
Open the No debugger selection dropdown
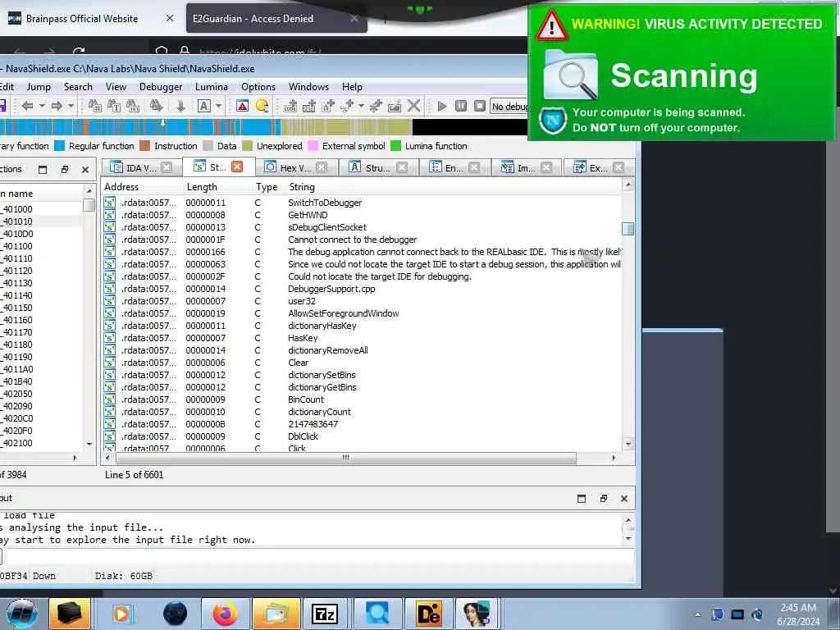[509, 107]
